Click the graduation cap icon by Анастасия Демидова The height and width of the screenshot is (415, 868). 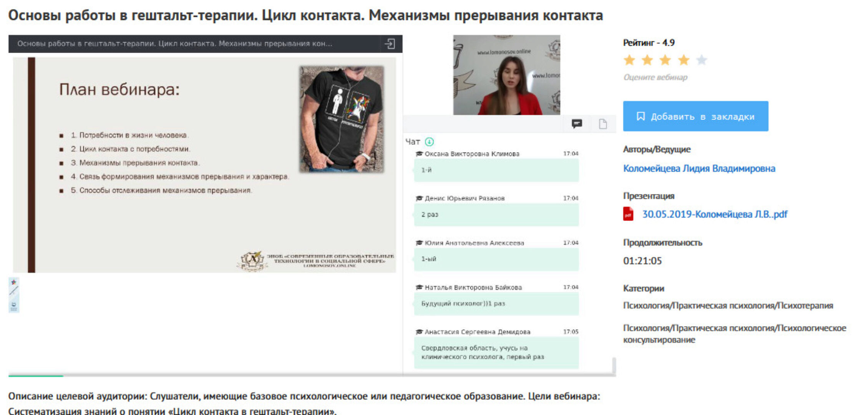(x=420, y=331)
